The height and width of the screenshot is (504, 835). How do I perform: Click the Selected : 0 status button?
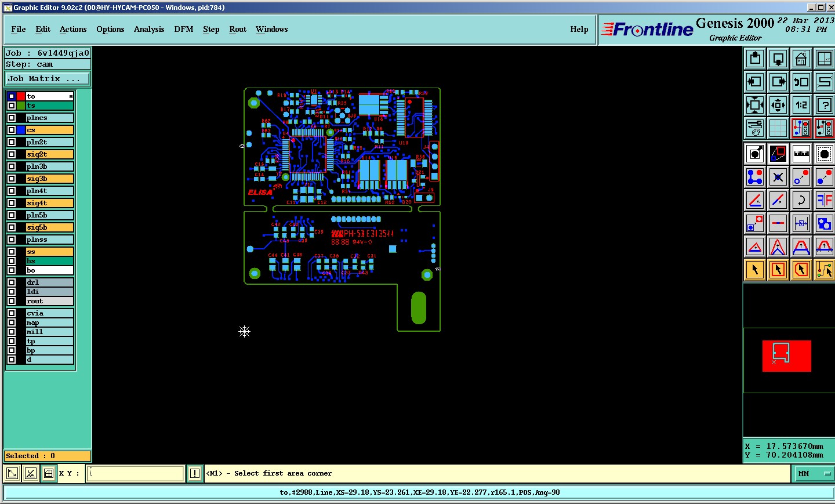pos(48,456)
